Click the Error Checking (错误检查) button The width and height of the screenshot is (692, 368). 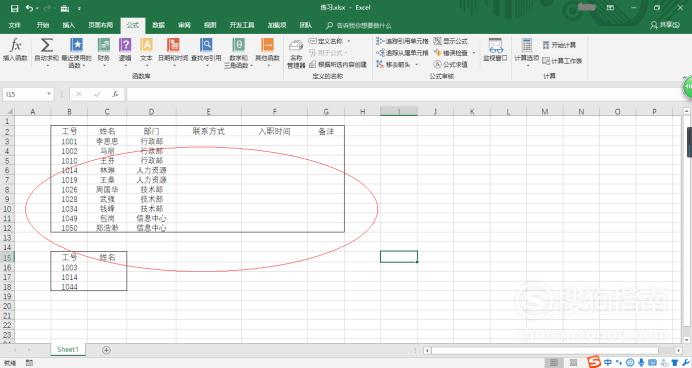pos(451,53)
